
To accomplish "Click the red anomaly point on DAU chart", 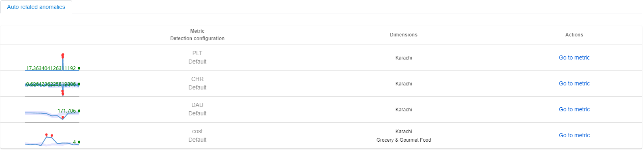I will pos(63,117).
